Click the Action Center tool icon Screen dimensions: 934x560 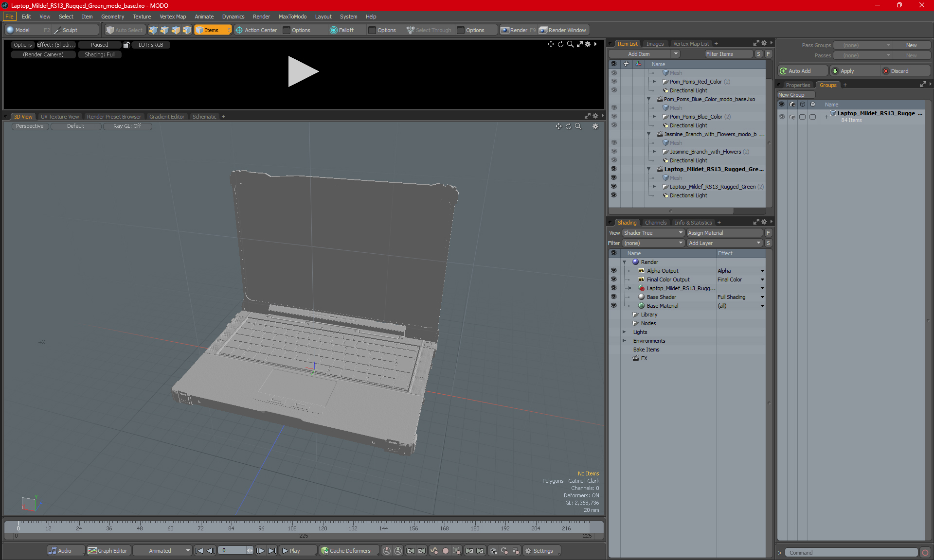click(x=239, y=30)
